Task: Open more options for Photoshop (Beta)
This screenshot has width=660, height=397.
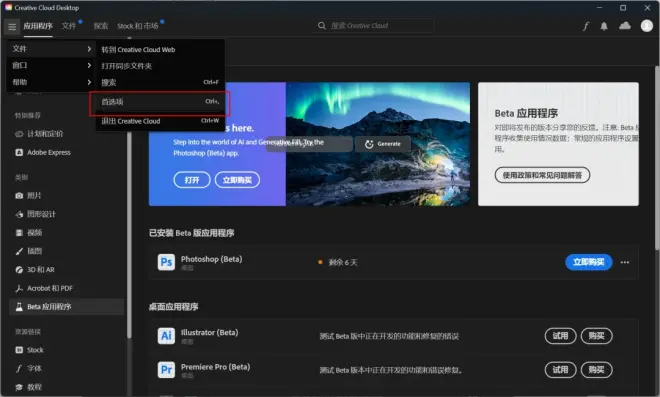Action: coord(625,262)
